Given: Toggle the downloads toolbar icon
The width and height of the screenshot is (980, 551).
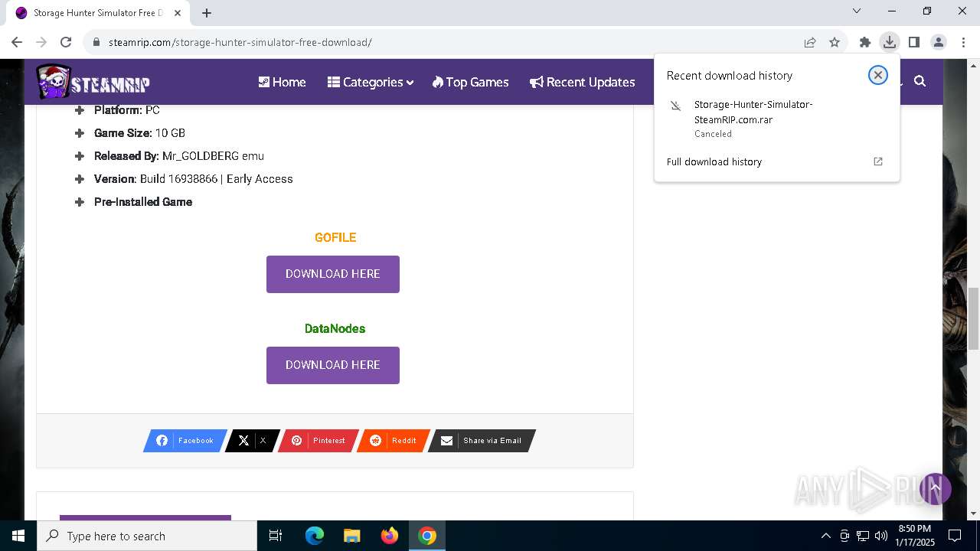Looking at the screenshot, I should (889, 42).
